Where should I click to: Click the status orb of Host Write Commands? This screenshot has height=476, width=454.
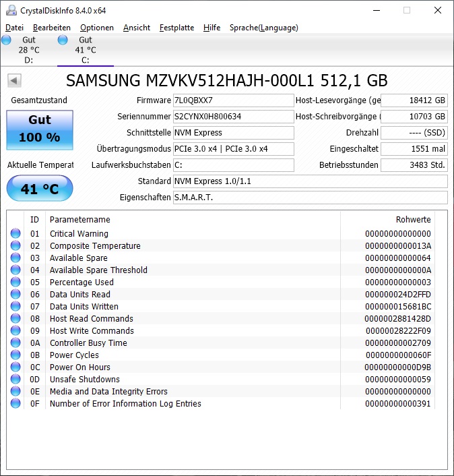click(x=15, y=330)
